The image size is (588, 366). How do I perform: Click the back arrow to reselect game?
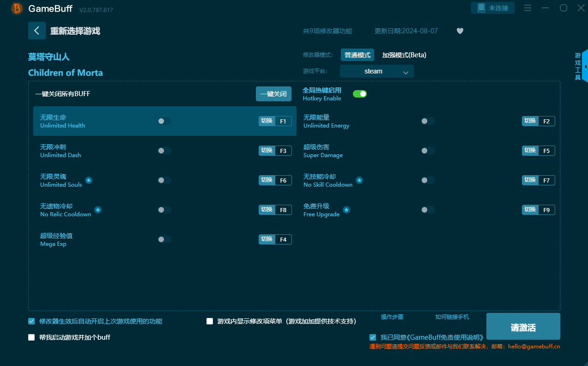pos(37,30)
